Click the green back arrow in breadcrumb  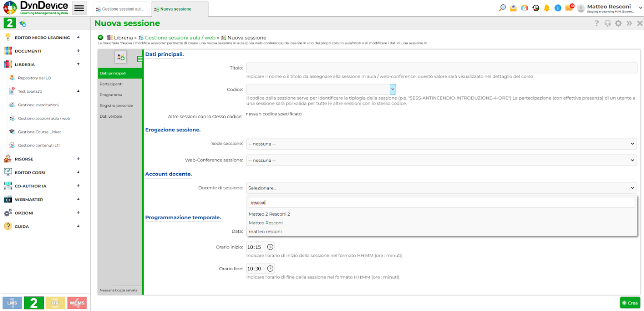100,38
